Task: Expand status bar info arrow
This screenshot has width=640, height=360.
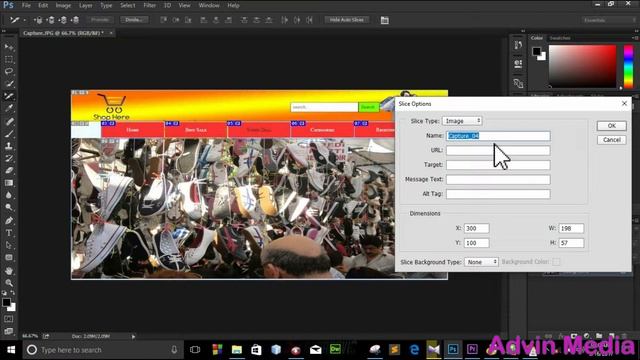Action: tap(133, 337)
